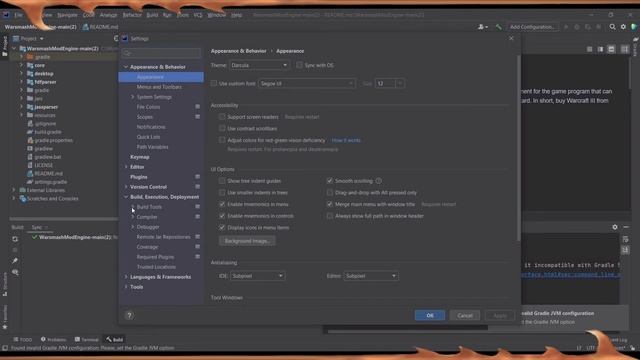The image size is (640, 360).
Task: Click project-level marker beside Build Tools
Action: click(x=198, y=207)
